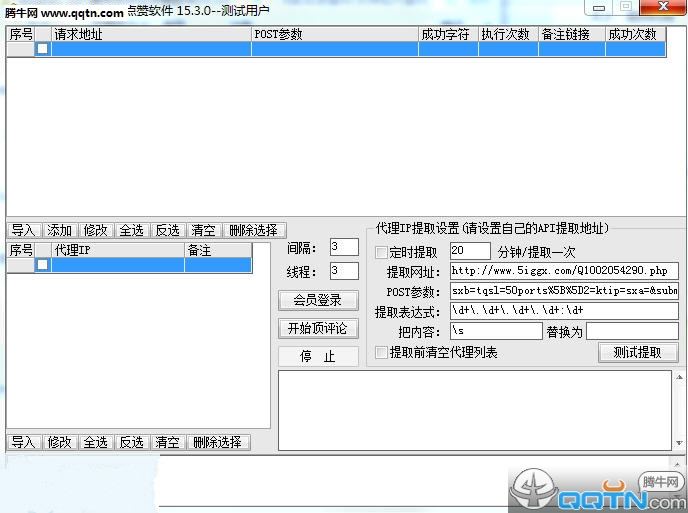
Task: Click the 成功次数 column header
Action: [635, 34]
